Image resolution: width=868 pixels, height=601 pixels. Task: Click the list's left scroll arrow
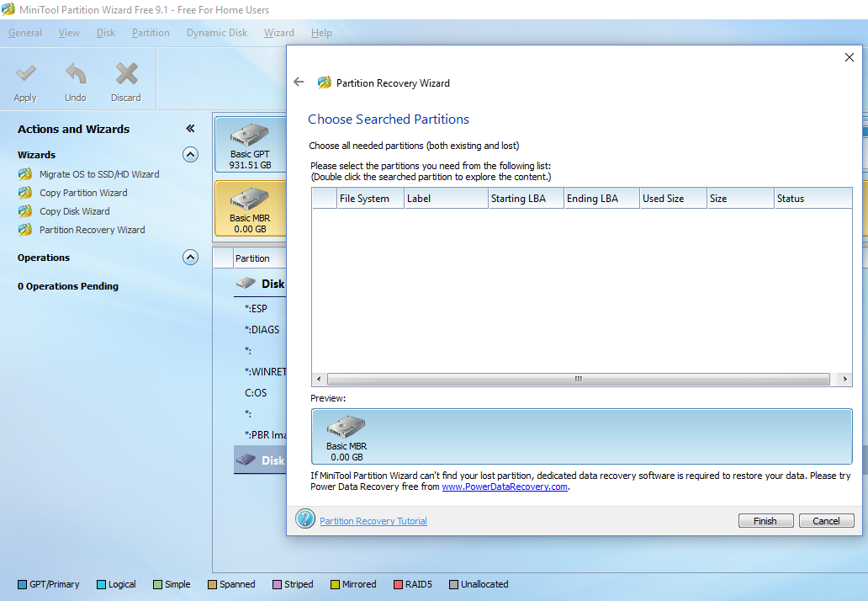pyautogui.click(x=318, y=380)
